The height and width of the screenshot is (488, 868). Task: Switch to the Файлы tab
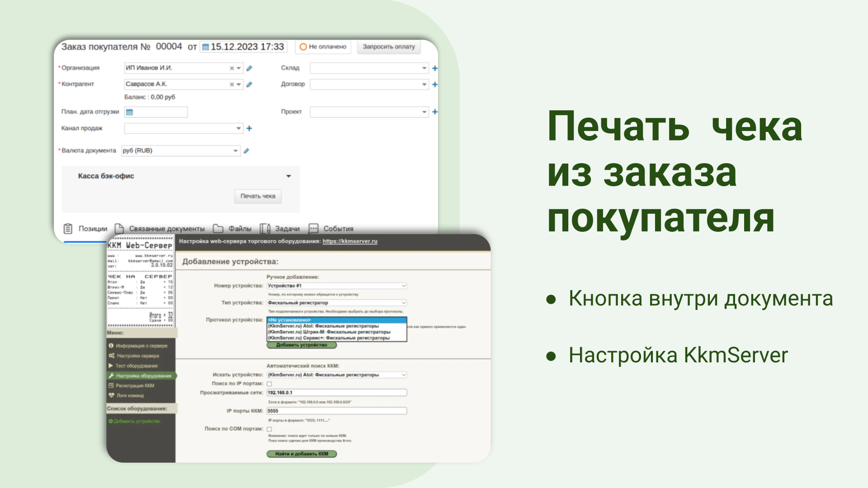point(232,229)
